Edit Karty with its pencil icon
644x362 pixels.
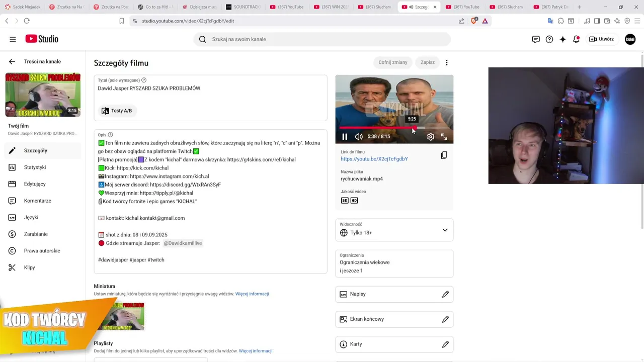[x=445, y=344]
